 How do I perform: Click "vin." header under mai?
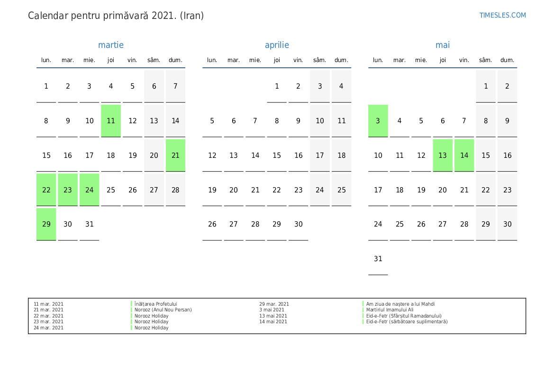click(464, 60)
